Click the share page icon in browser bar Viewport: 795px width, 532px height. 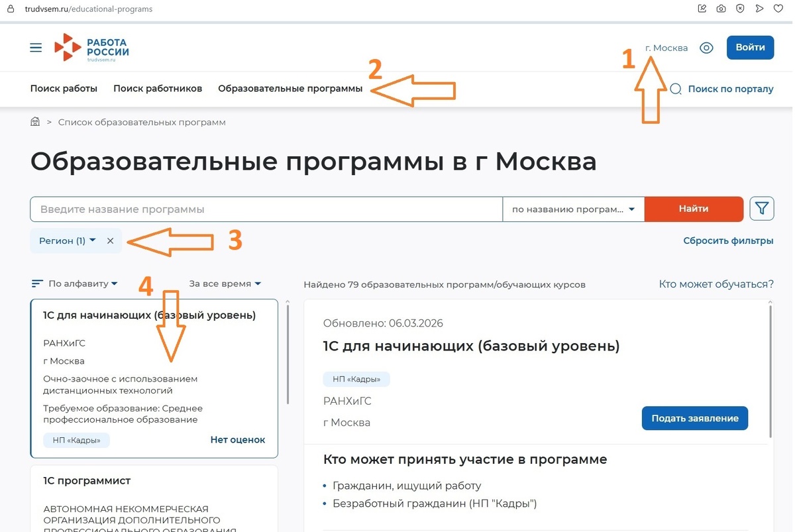pyautogui.click(x=702, y=9)
